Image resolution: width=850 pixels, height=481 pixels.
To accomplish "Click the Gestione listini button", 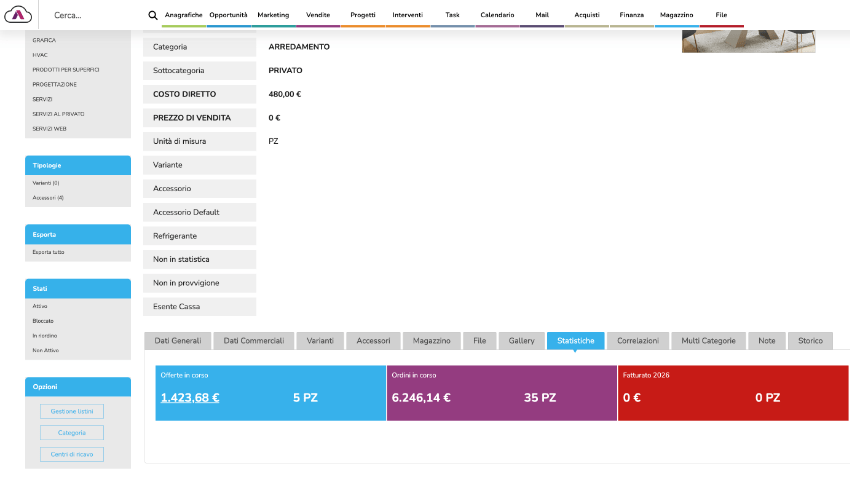I will pos(72,411).
